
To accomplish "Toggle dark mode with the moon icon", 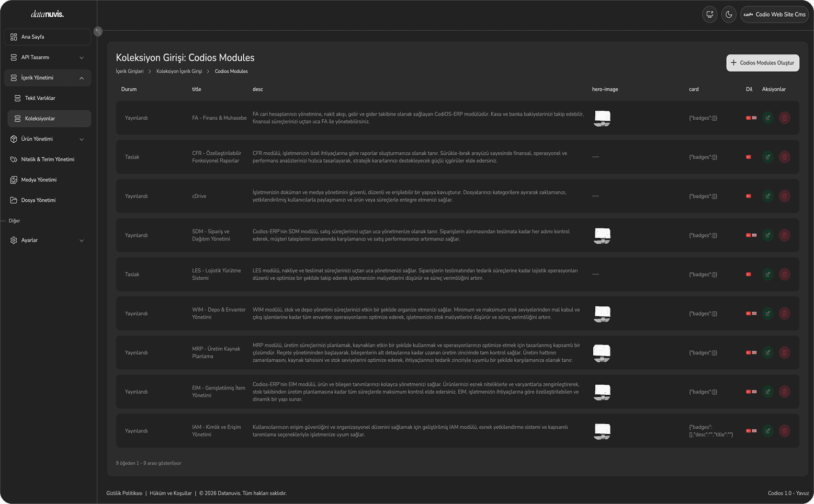I will pos(729,15).
